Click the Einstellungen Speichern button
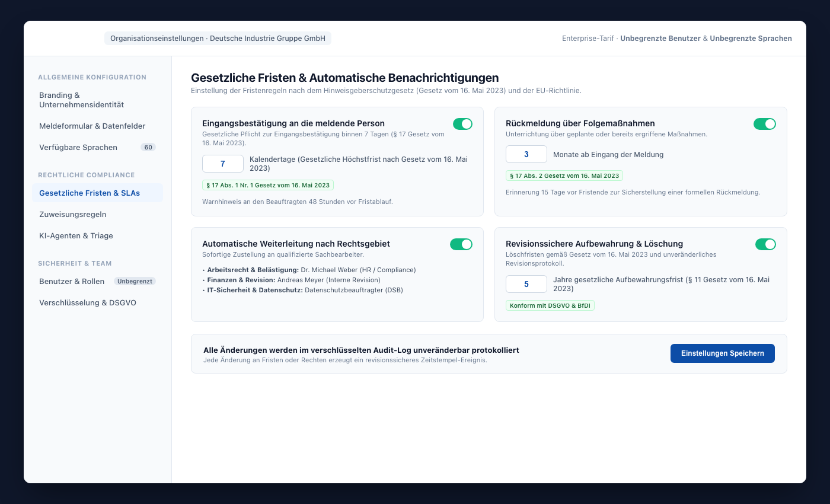830x504 pixels. pos(722,353)
